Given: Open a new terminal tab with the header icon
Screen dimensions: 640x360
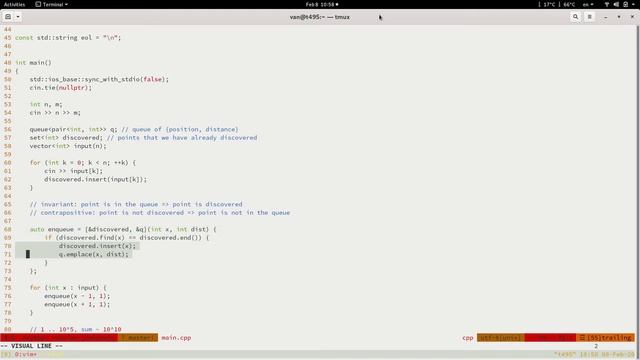Looking at the screenshot, I should coord(8,17).
